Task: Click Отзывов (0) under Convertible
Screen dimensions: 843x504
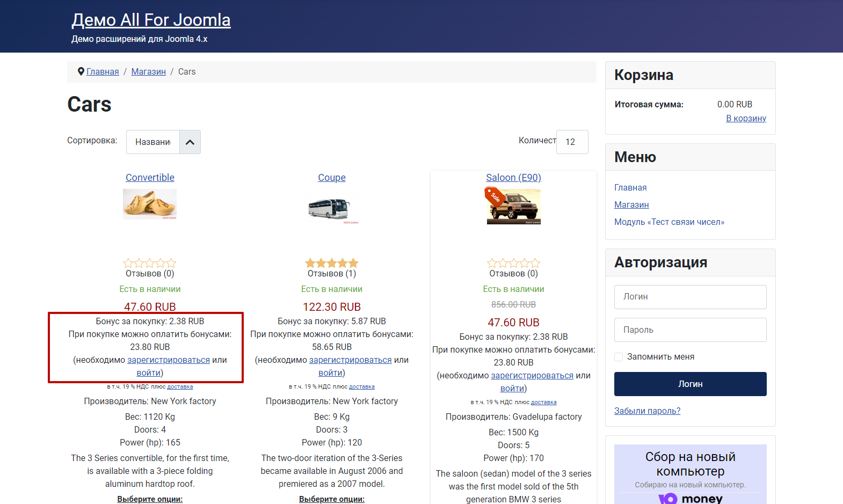Action: [150, 274]
